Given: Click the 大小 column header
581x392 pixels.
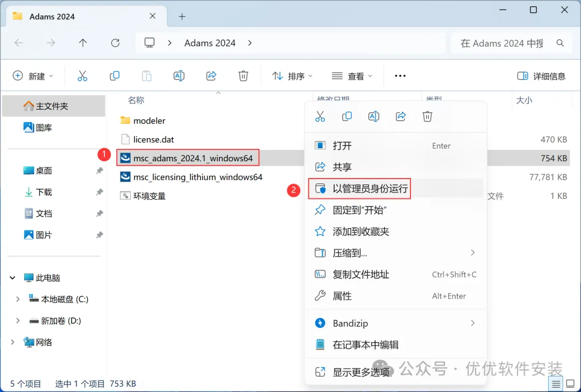Looking at the screenshot, I should 524,100.
